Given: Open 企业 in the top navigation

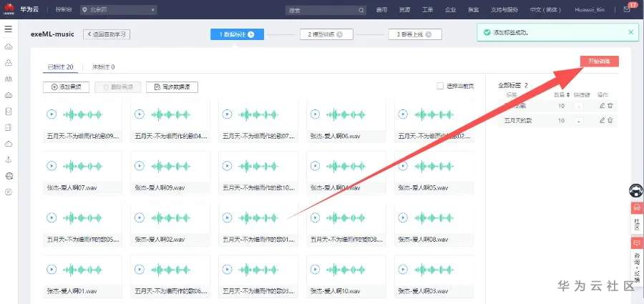Looking at the screenshot, I should [x=451, y=10].
